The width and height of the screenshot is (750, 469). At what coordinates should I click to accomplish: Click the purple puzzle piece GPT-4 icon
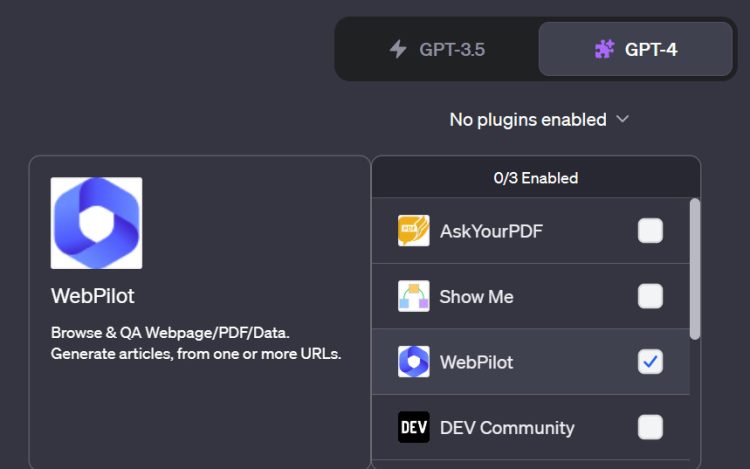coord(604,49)
